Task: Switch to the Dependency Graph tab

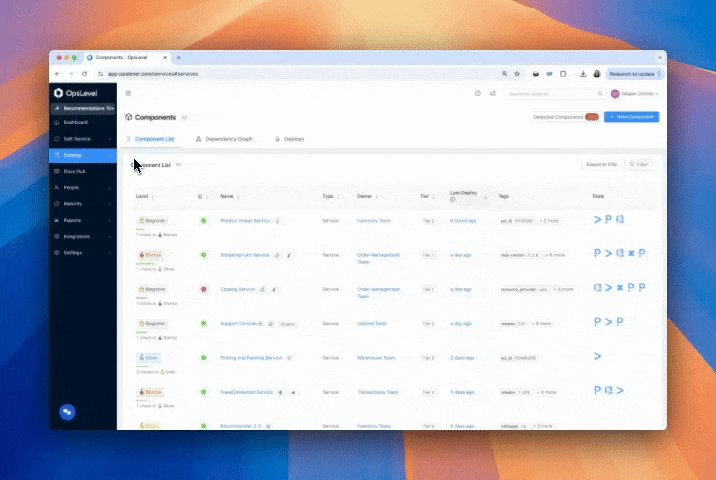Action: click(x=224, y=139)
